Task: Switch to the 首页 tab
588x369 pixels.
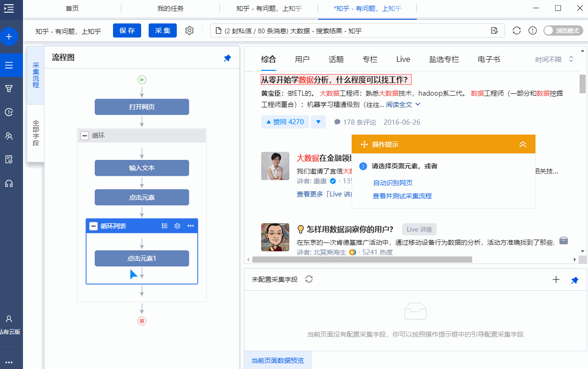Action: coord(72,8)
